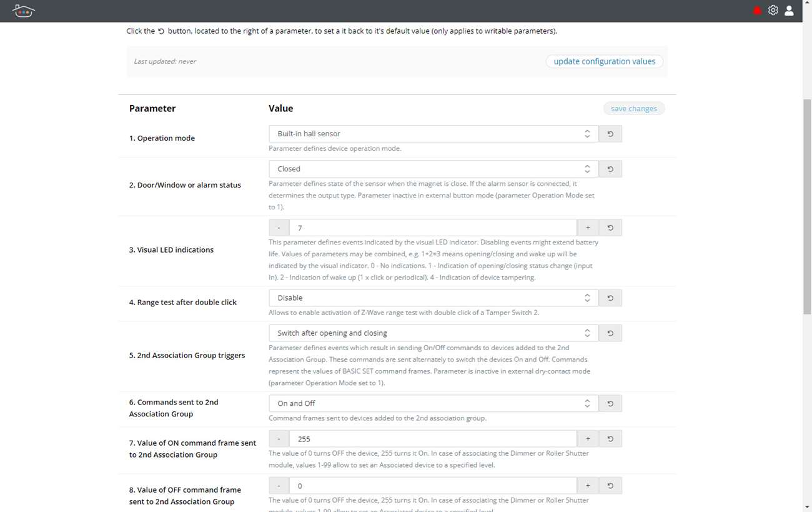Reset Operation mode to default value

point(610,134)
